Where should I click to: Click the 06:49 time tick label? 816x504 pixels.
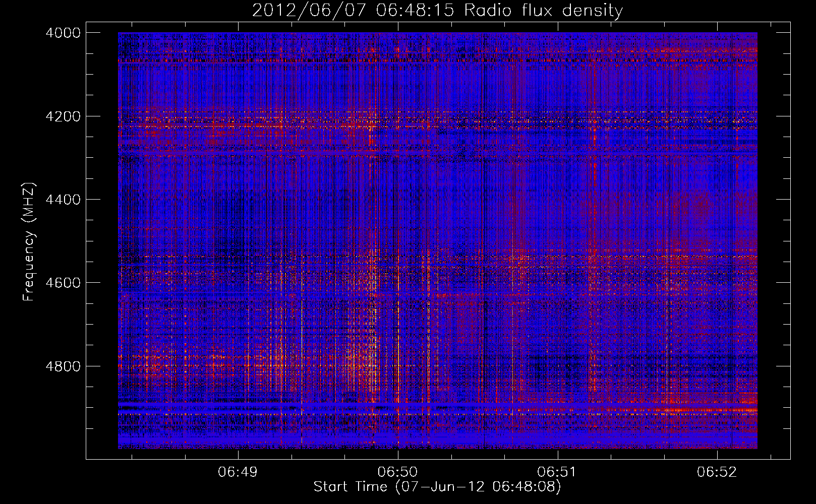point(238,472)
